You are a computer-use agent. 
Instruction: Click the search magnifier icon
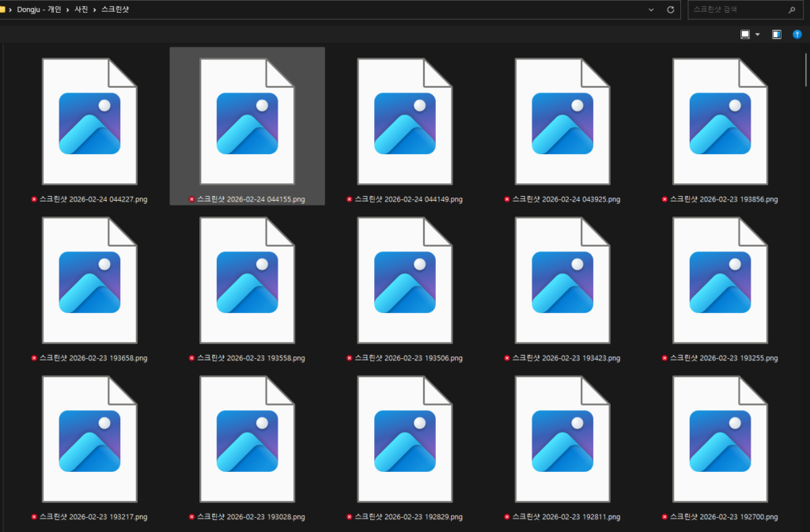click(791, 9)
